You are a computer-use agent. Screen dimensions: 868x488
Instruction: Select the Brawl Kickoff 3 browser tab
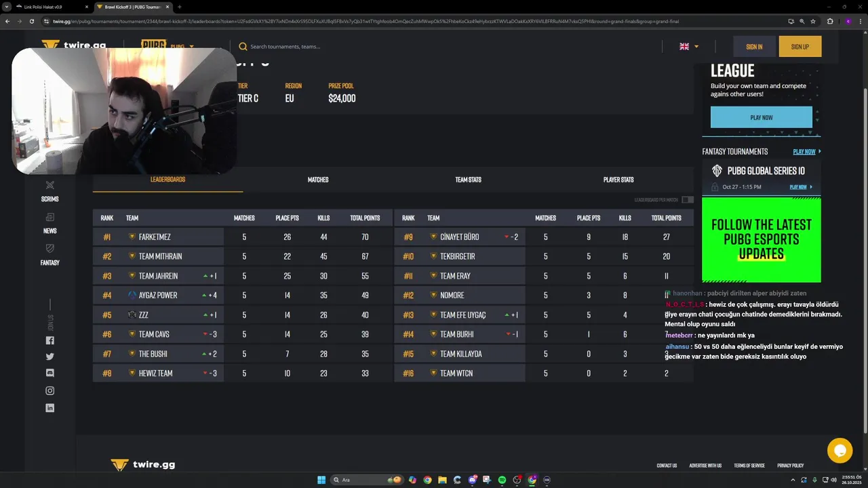(x=133, y=7)
